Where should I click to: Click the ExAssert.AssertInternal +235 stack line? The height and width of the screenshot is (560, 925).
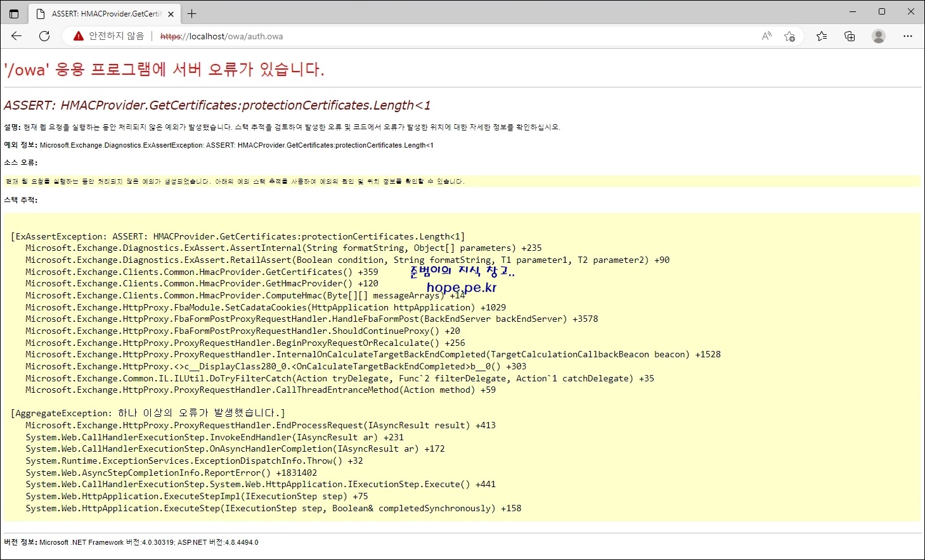coord(283,248)
